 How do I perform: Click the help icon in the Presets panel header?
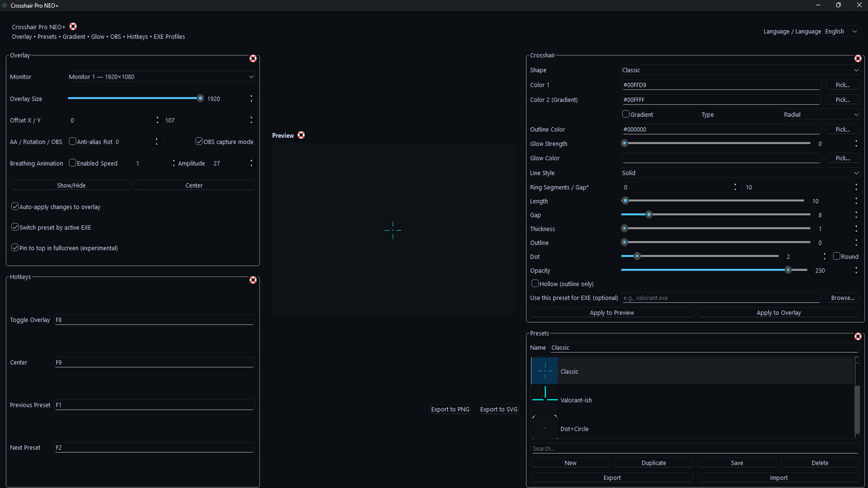click(859, 337)
